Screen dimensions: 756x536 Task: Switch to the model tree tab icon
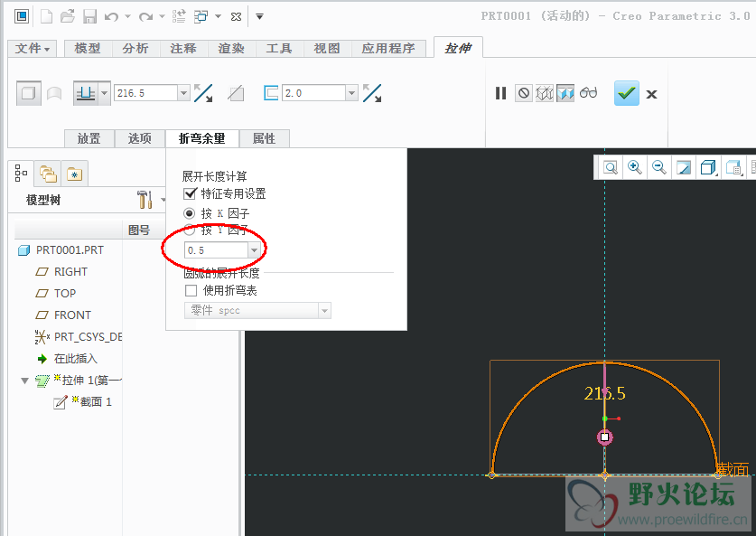coord(21,173)
